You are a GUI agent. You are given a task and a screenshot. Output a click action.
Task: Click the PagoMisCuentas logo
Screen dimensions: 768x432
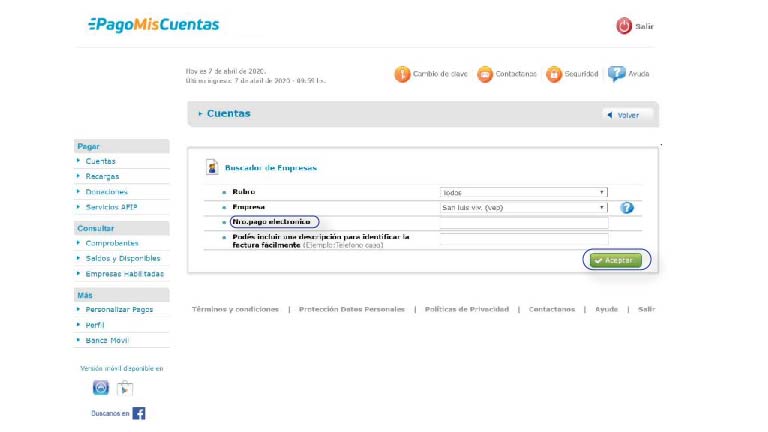[x=153, y=25]
